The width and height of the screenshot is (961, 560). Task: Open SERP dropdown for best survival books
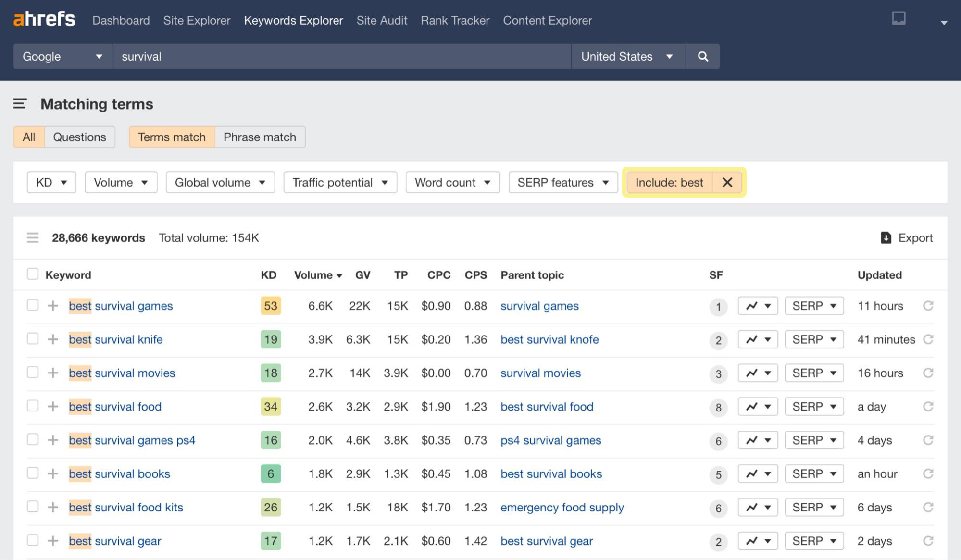tap(814, 473)
